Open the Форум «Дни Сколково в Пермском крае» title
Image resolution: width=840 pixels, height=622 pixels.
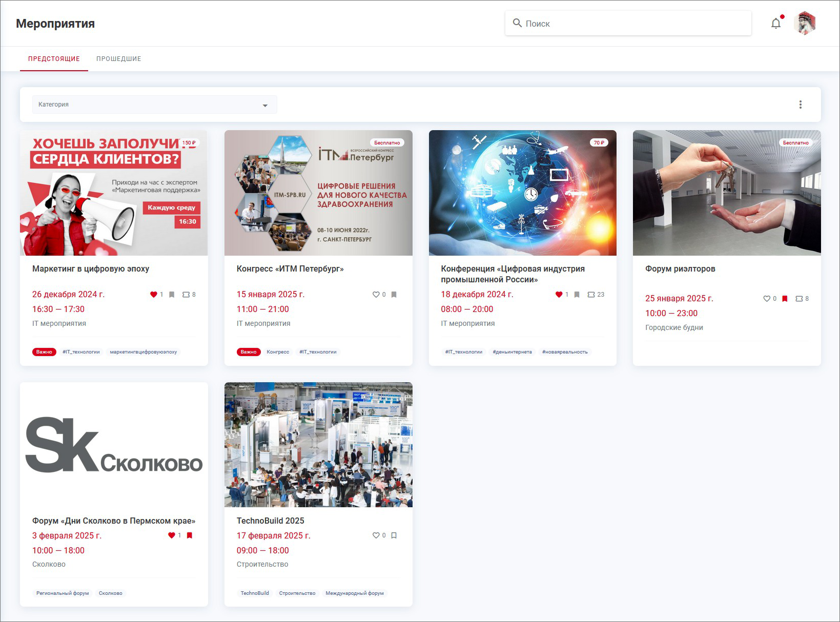click(x=114, y=521)
